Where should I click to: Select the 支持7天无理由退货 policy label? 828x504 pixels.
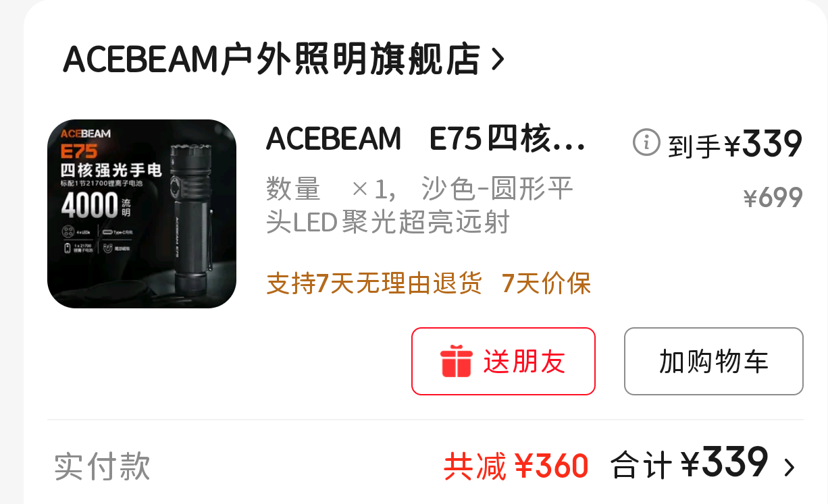coord(374,283)
